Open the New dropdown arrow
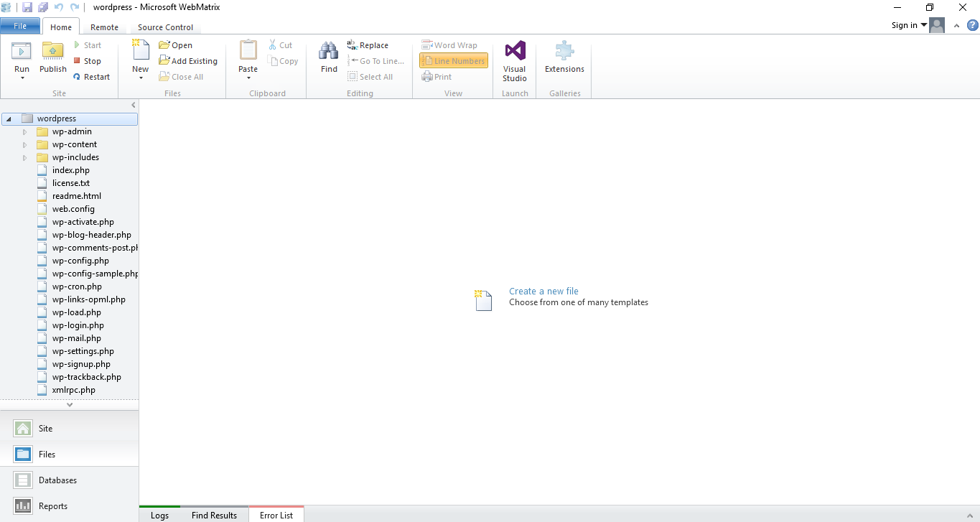This screenshot has height=522, width=980. point(141,78)
